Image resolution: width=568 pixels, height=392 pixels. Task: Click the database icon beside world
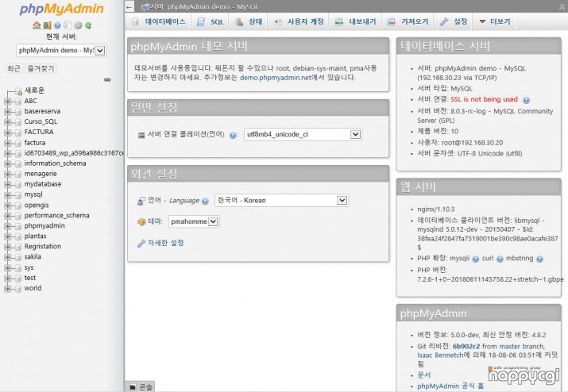click(18, 289)
